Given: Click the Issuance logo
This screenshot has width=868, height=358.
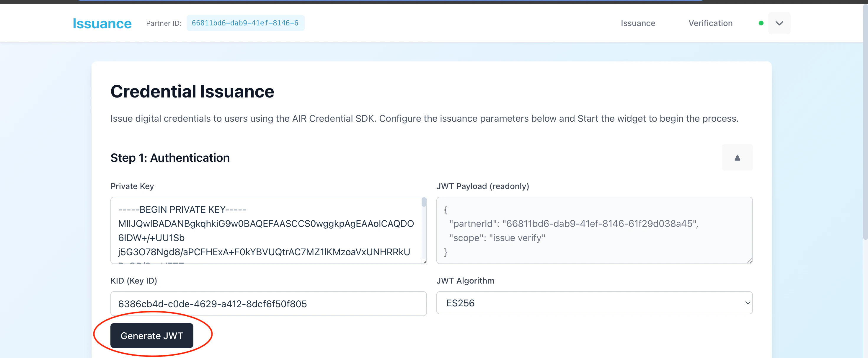Looking at the screenshot, I should coord(102,23).
